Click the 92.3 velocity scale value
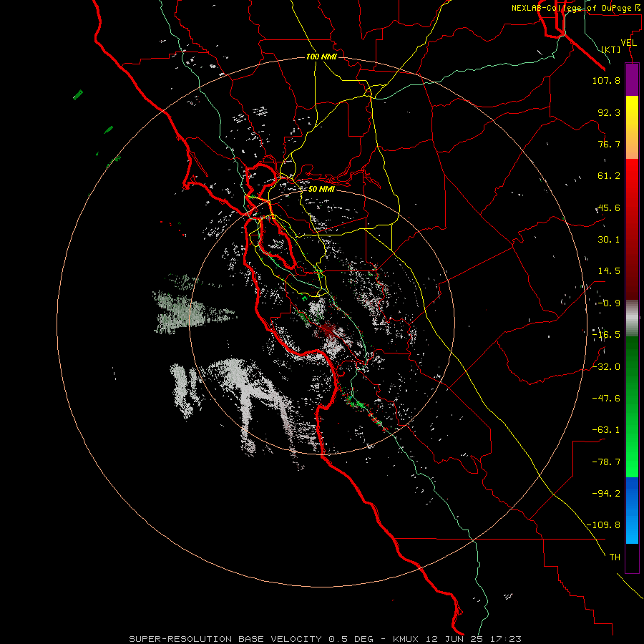This screenshot has height=644, width=644. coord(609,112)
